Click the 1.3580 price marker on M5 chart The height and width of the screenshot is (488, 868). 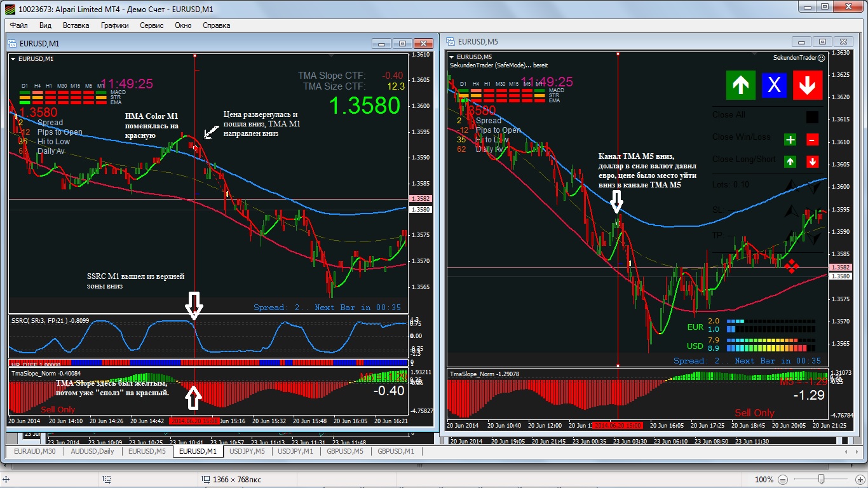pos(841,276)
